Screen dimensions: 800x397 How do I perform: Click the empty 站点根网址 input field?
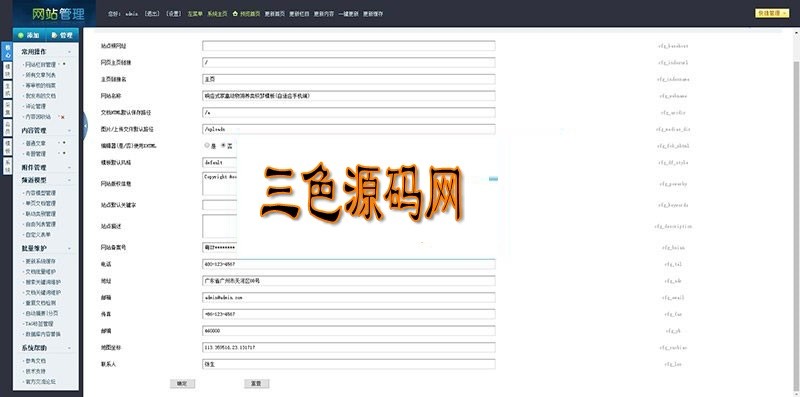348,46
